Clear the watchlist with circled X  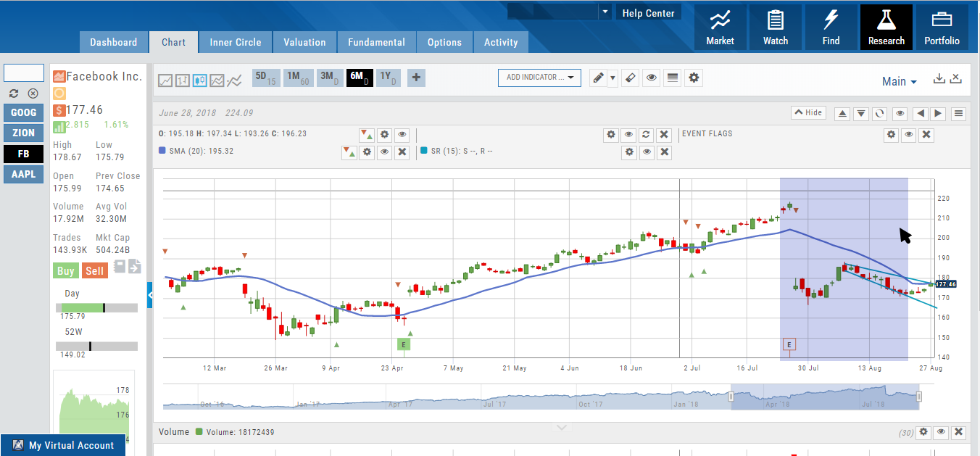[33, 94]
